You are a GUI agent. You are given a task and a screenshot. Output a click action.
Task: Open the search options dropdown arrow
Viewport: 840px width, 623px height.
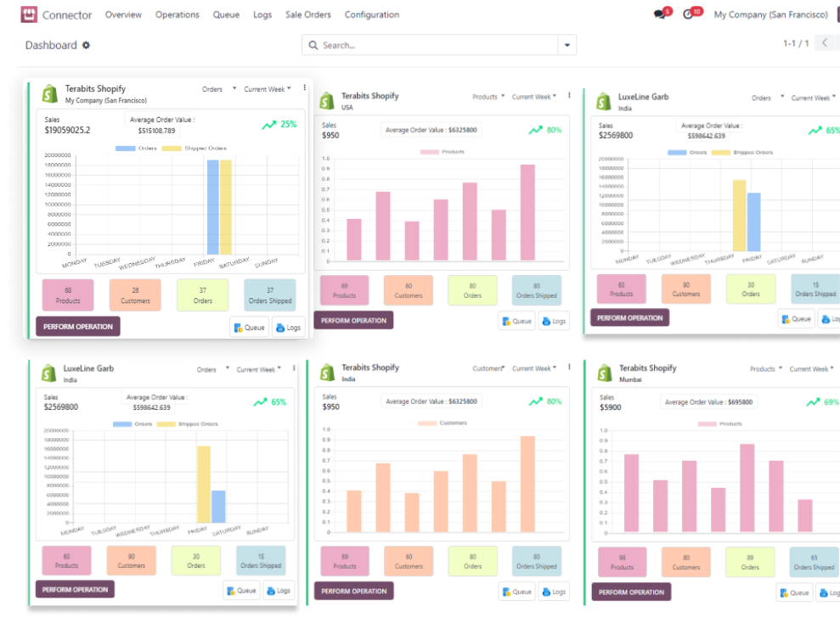point(567,46)
